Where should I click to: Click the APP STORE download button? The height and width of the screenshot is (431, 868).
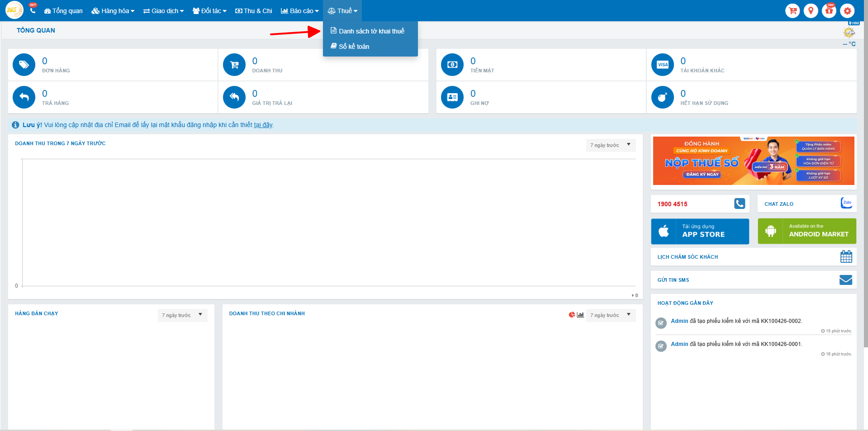(700, 231)
